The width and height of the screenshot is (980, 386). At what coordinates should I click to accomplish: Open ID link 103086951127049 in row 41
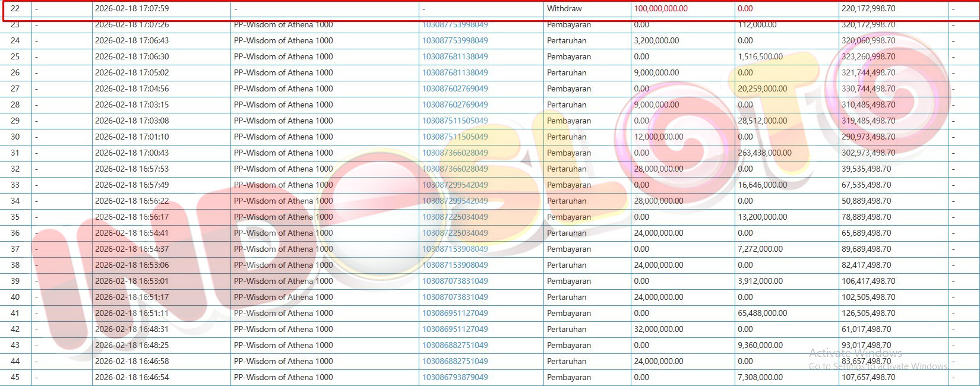[x=455, y=313]
